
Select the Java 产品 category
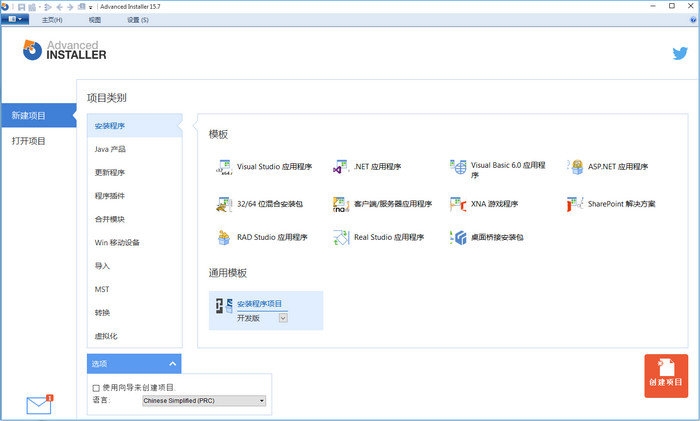pyautogui.click(x=134, y=149)
